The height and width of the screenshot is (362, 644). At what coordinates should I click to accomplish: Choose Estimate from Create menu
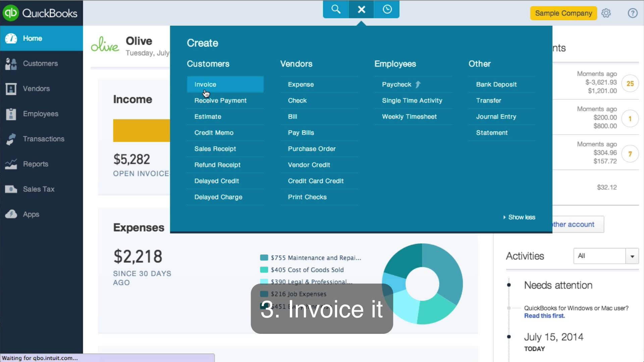point(225,117)
